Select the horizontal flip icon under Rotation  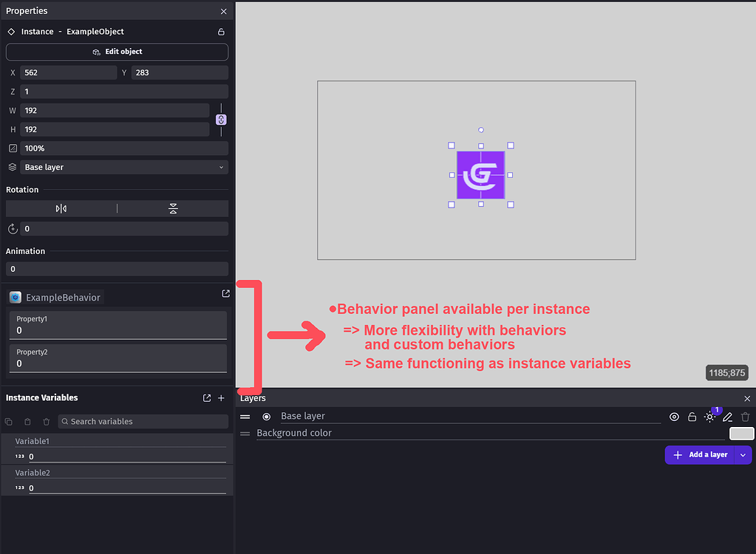pyautogui.click(x=61, y=208)
